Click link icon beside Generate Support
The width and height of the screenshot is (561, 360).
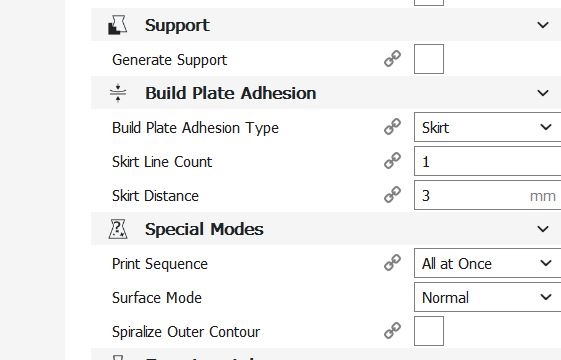tap(392, 59)
